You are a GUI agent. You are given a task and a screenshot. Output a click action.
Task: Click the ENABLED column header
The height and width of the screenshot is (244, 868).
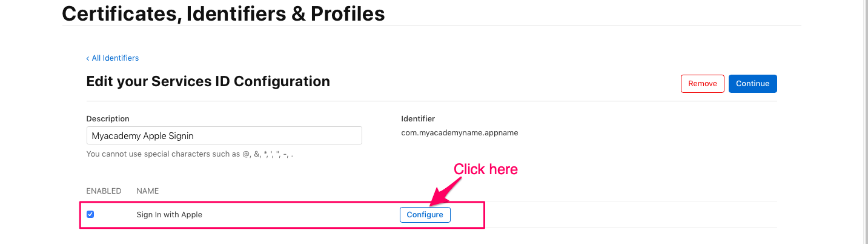104,191
